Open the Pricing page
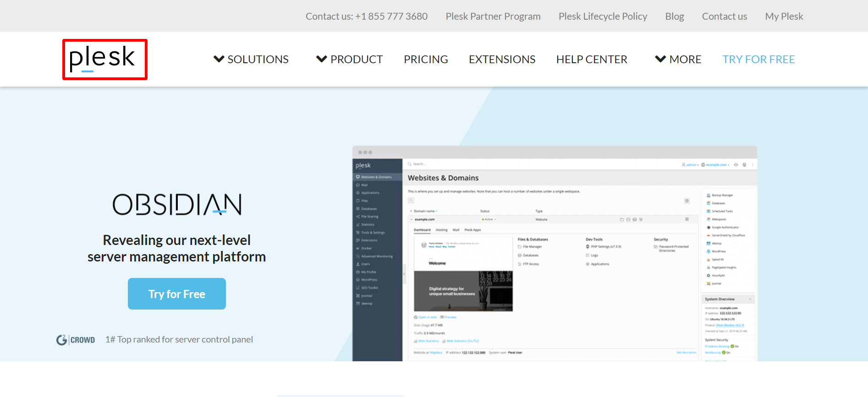 (426, 60)
